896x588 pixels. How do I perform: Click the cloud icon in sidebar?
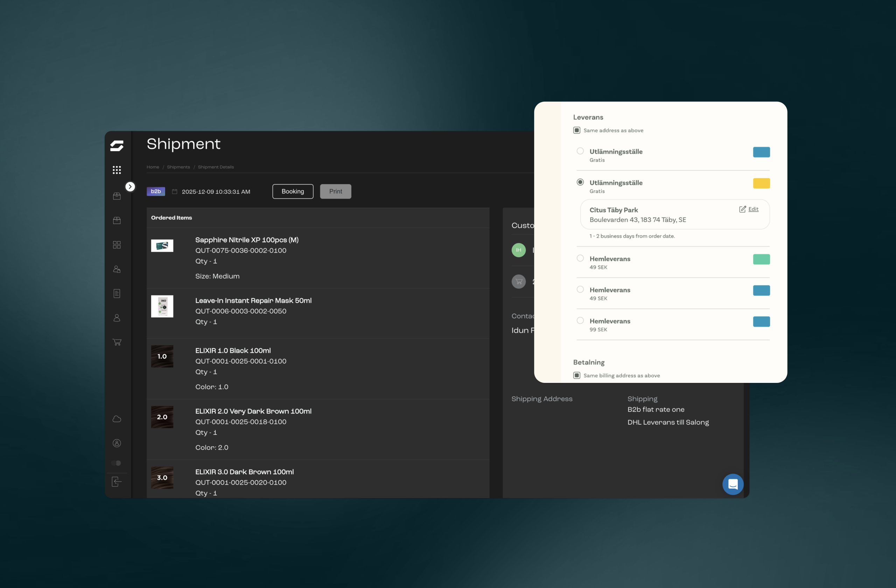coord(117,419)
